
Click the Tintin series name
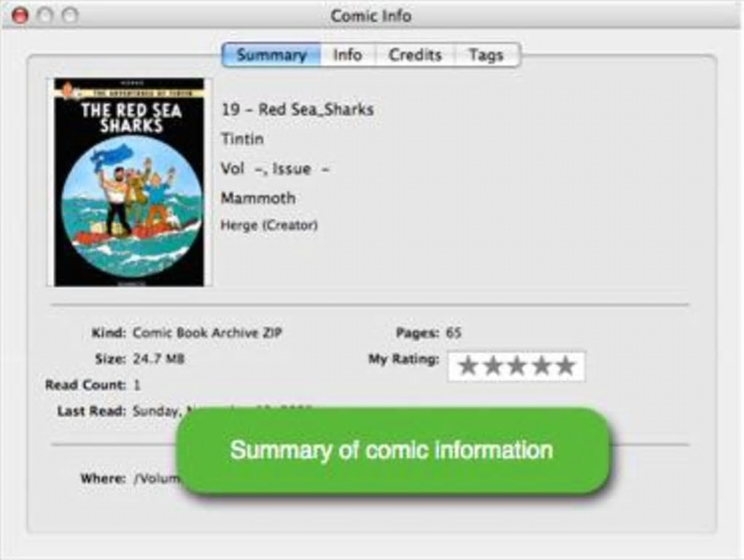[x=242, y=139]
